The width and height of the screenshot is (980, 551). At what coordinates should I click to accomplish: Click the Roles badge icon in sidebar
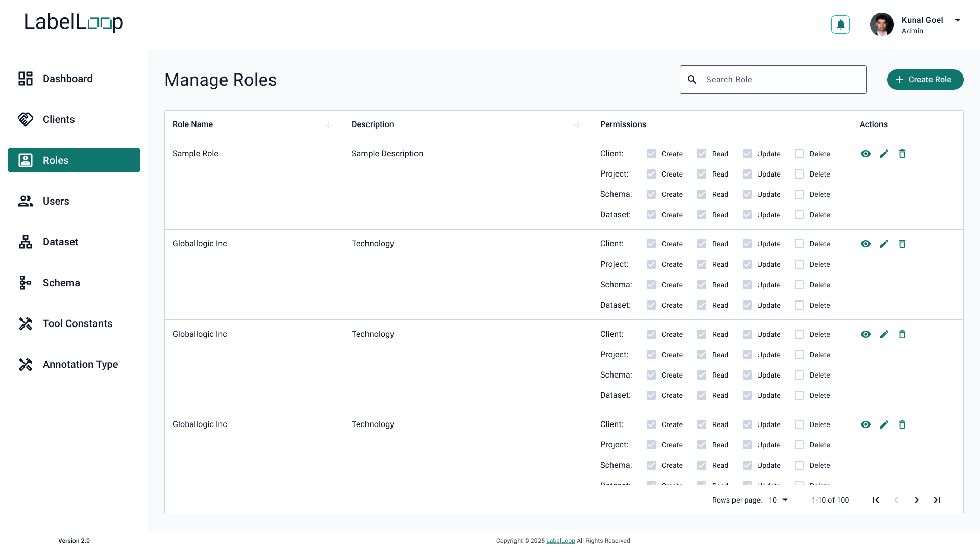[x=26, y=160]
